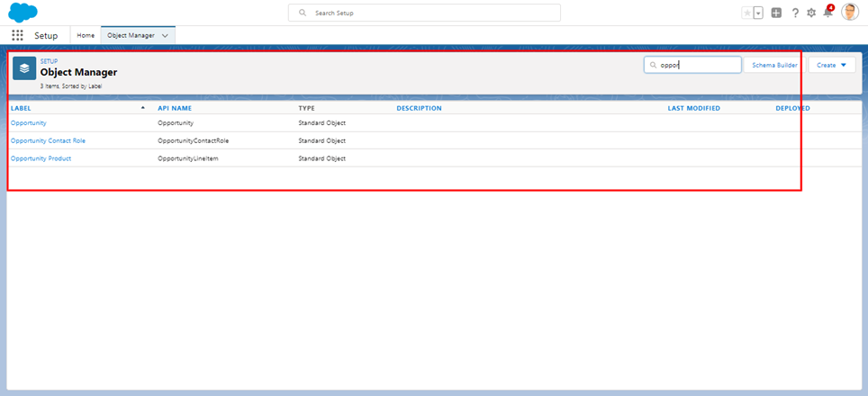The width and height of the screenshot is (868, 396).
Task: Click the Object Manager layers icon
Action: (24, 68)
